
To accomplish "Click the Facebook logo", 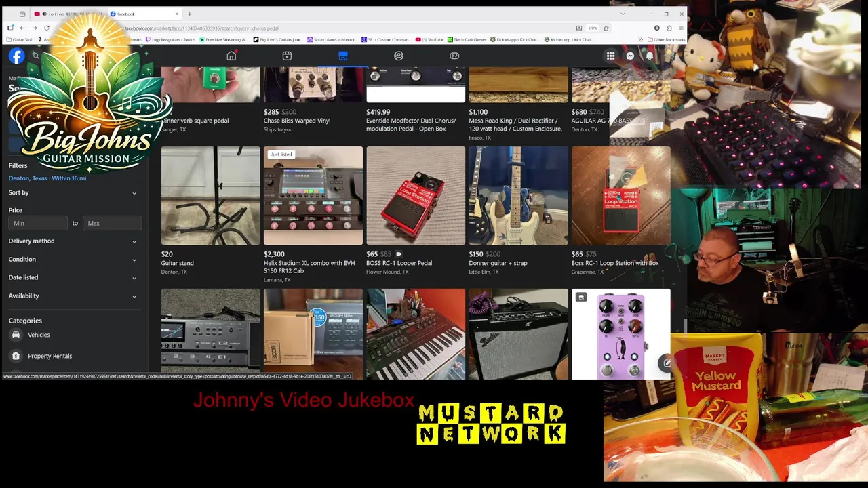I will click(17, 56).
